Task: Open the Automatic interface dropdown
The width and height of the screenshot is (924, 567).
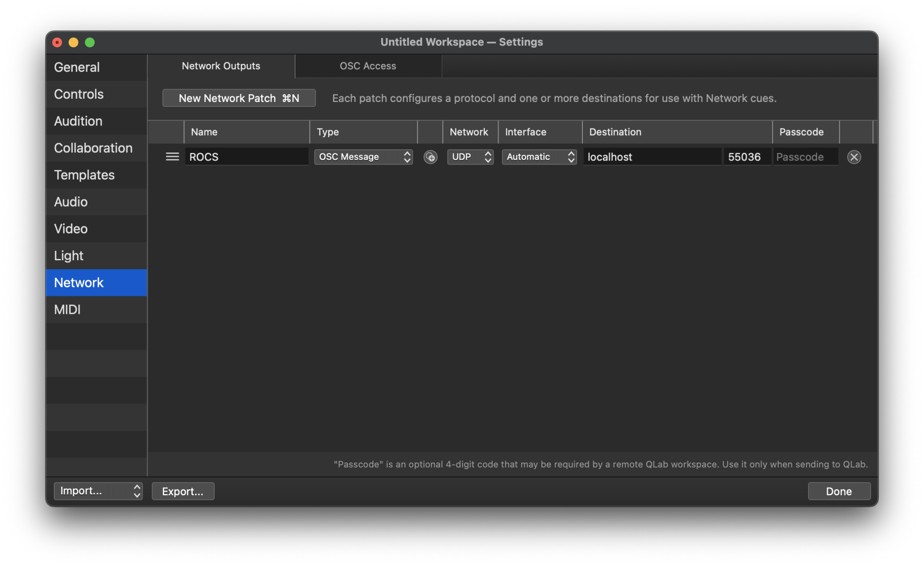Action: coord(539,157)
